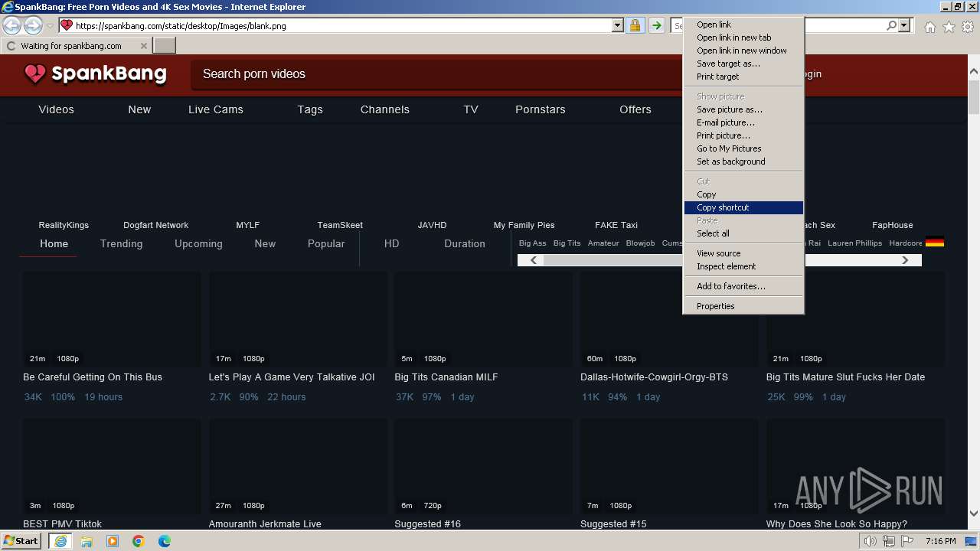Select 'Save target as...' menu entry
The height and width of the screenshot is (551, 980).
coord(743,64)
